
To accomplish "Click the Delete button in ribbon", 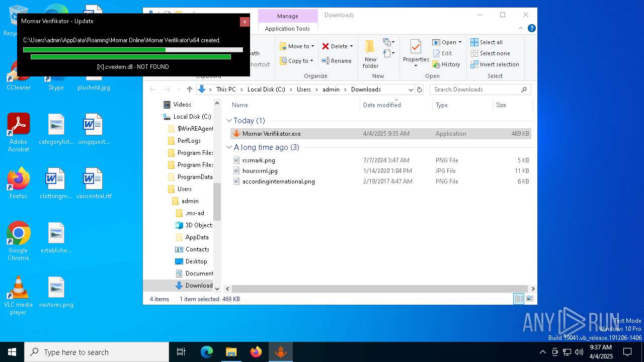I will (x=337, y=46).
